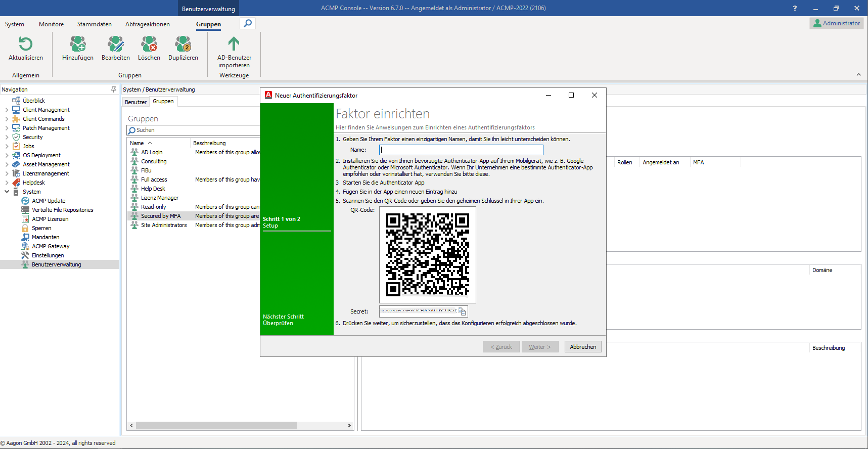This screenshot has height=449, width=868.
Task: Open the Stammdaten ribbon tab
Action: (x=95, y=24)
